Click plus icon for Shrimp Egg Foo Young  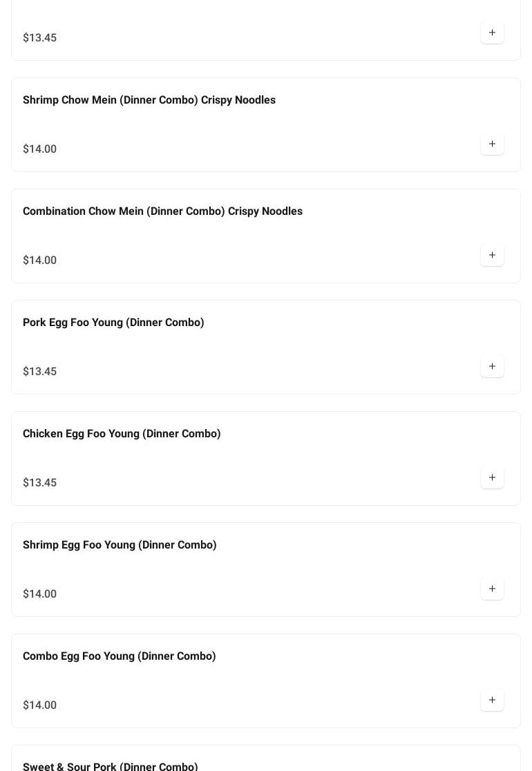492,589
